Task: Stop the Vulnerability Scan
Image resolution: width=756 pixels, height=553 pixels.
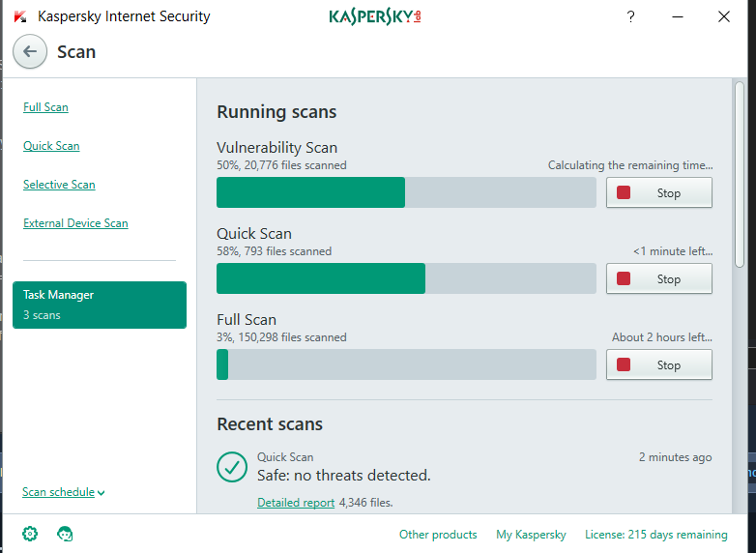Action: tap(659, 192)
